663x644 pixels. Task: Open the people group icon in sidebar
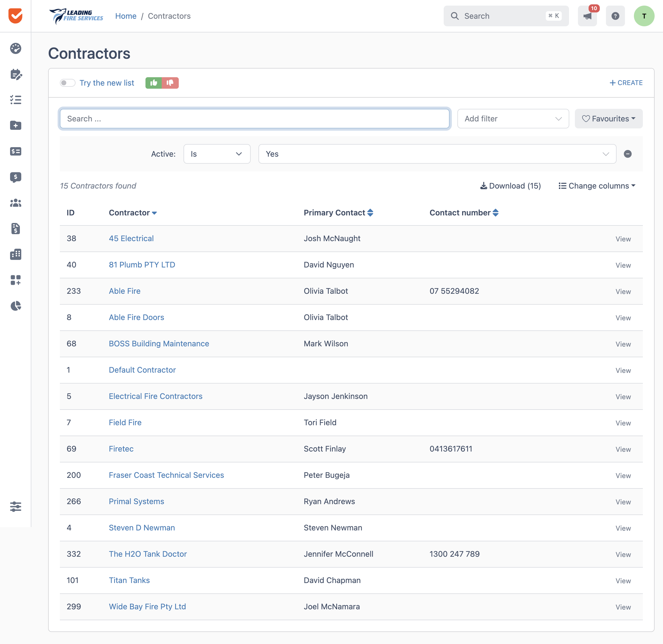(16, 203)
